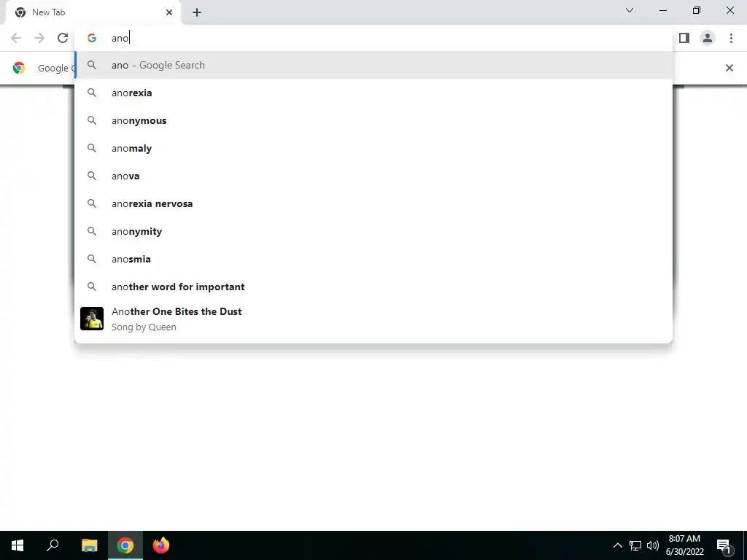Click the Chrome logo in the info bar
Screen dimensions: 747x560
pyautogui.click(x=18, y=68)
